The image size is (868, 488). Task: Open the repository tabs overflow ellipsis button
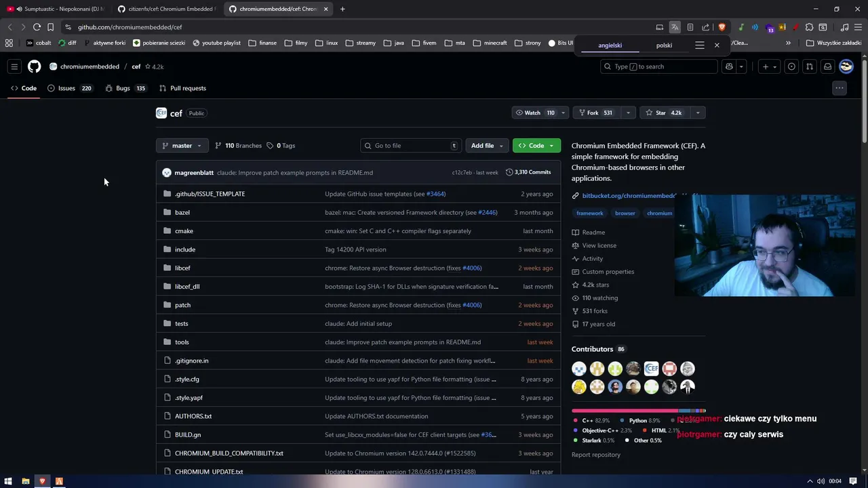[x=840, y=88]
